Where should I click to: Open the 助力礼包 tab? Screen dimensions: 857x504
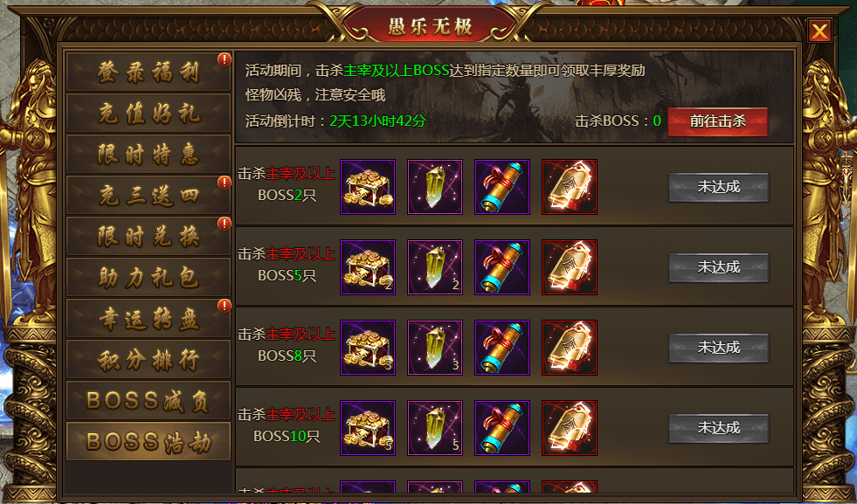tap(149, 277)
